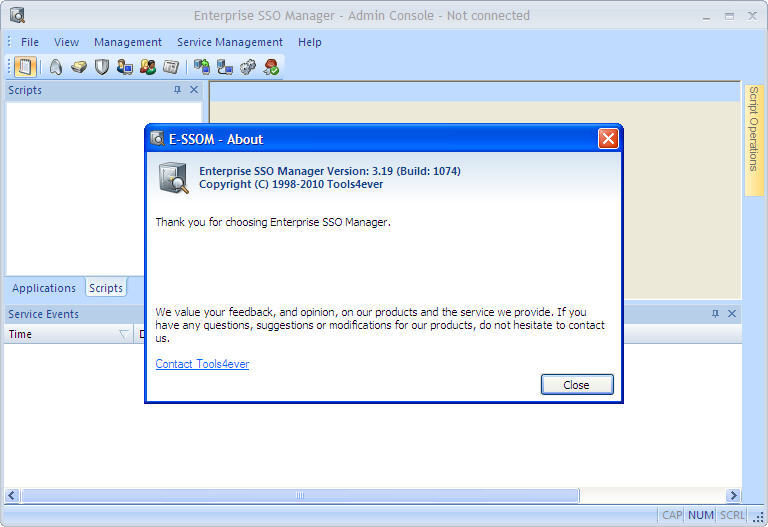Click the bell notification toolbar icon

56,67
